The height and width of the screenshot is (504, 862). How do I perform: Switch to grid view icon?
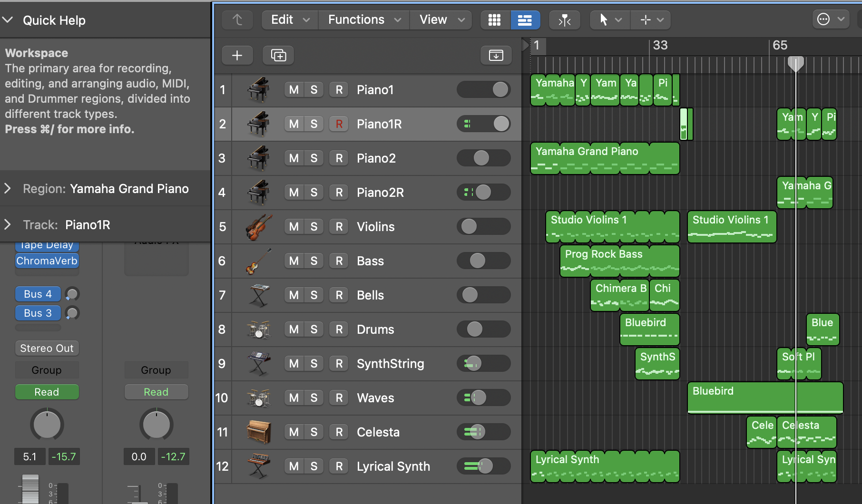[x=495, y=19]
